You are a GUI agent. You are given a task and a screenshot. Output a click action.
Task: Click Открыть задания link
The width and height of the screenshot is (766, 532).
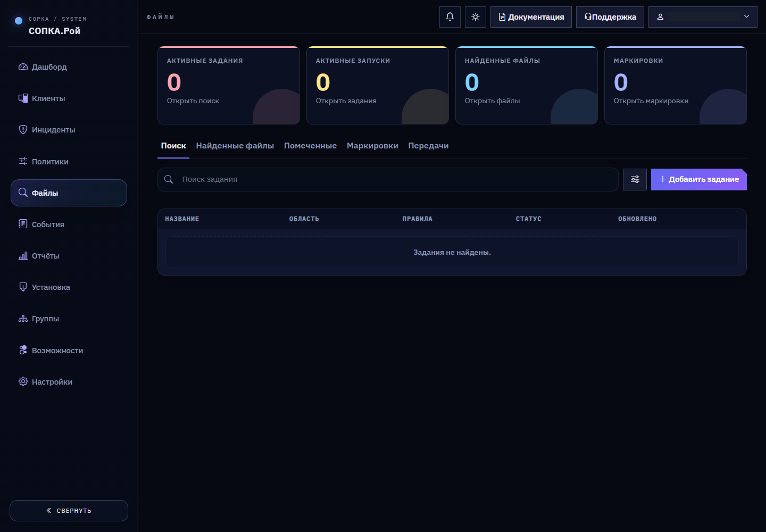pos(346,101)
